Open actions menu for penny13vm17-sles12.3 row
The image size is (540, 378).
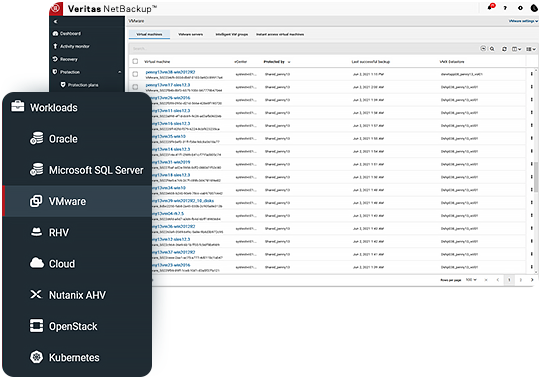[531, 87]
